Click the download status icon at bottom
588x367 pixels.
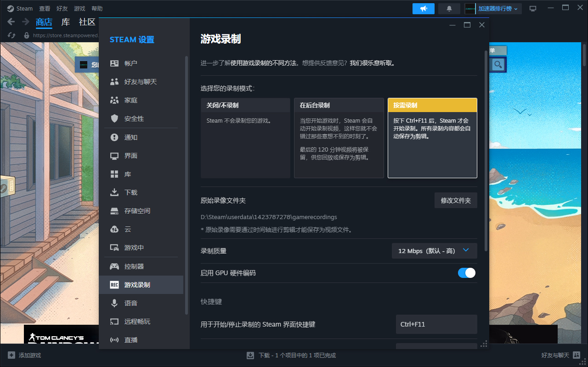pyautogui.click(x=250, y=355)
